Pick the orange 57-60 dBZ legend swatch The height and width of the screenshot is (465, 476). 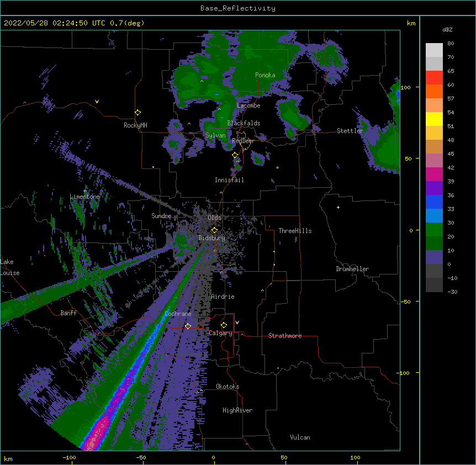[x=434, y=91]
